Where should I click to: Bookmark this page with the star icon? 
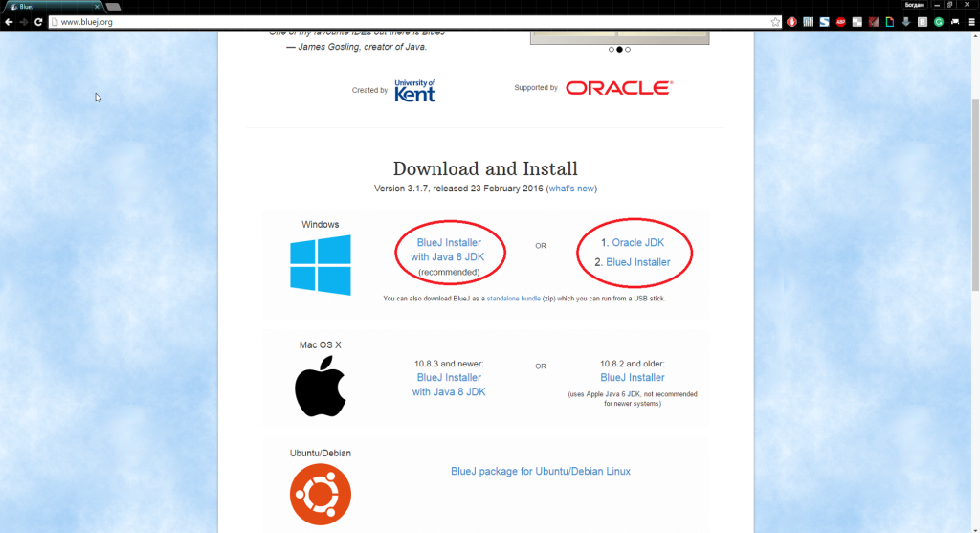775,22
